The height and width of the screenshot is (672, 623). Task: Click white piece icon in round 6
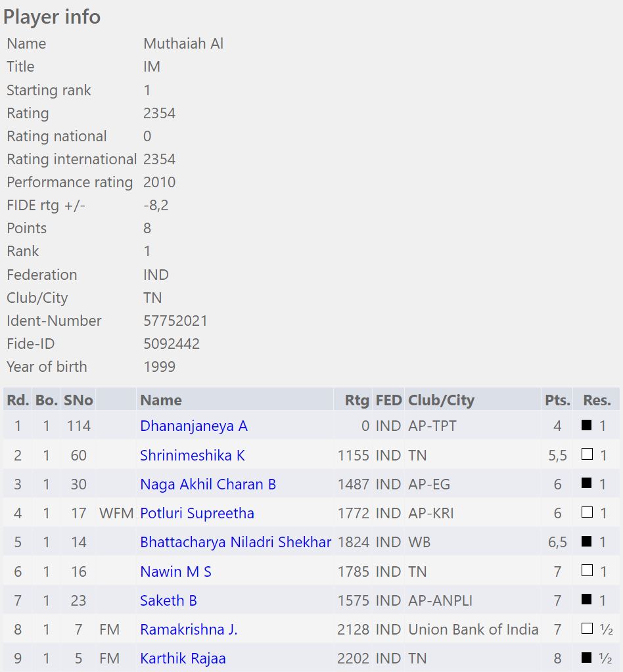click(587, 570)
